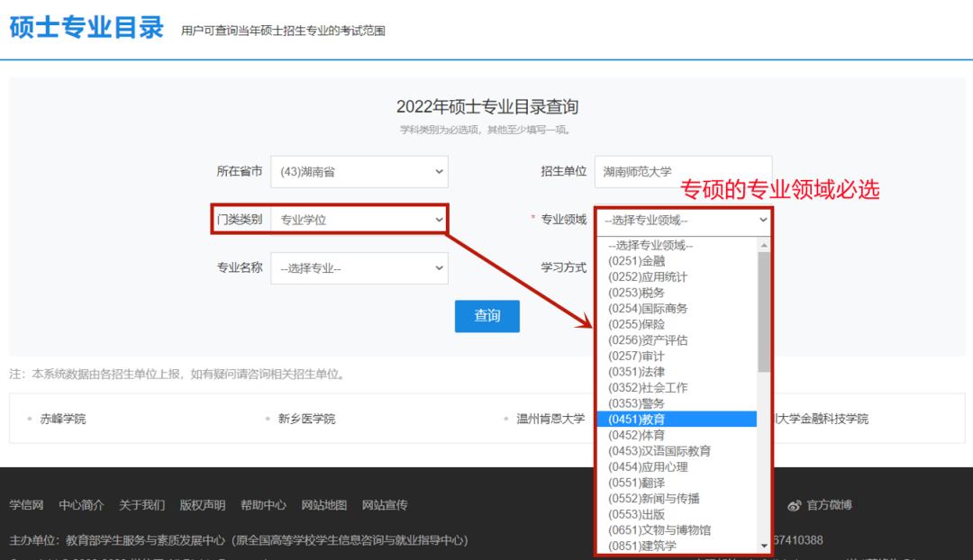This screenshot has width=973, height=560.
Task: Click the down arrow on the options list scrollbar
Action: coord(765,546)
